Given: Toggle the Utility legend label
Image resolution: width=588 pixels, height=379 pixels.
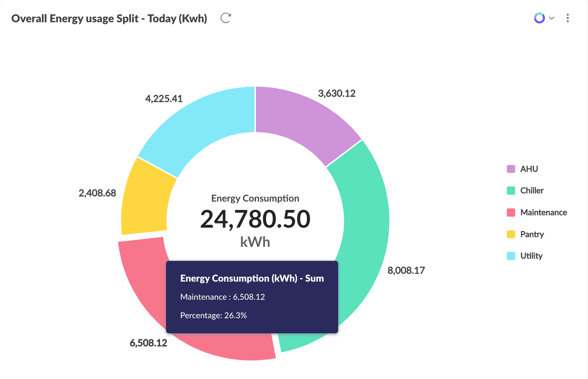Looking at the screenshot, I should [x=531, y=256].
